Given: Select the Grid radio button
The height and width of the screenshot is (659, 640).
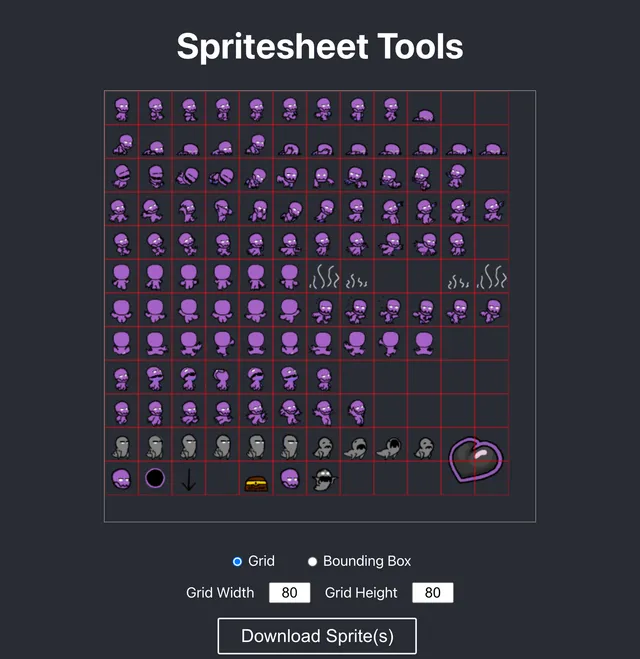Looking at the screenshot, I should click(237, 561).
